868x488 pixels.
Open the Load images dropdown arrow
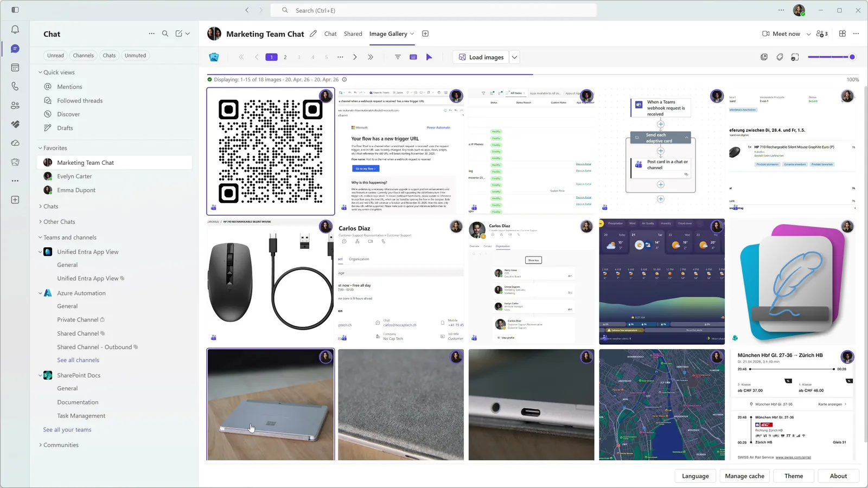[x=514, y=57]
